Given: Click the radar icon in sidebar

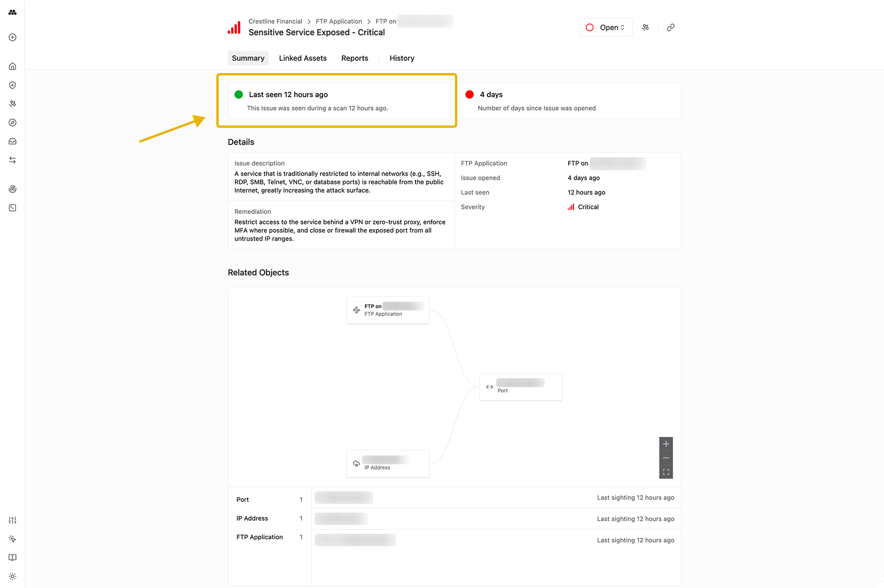Looking at the screenshot, I should coord(12,189).
